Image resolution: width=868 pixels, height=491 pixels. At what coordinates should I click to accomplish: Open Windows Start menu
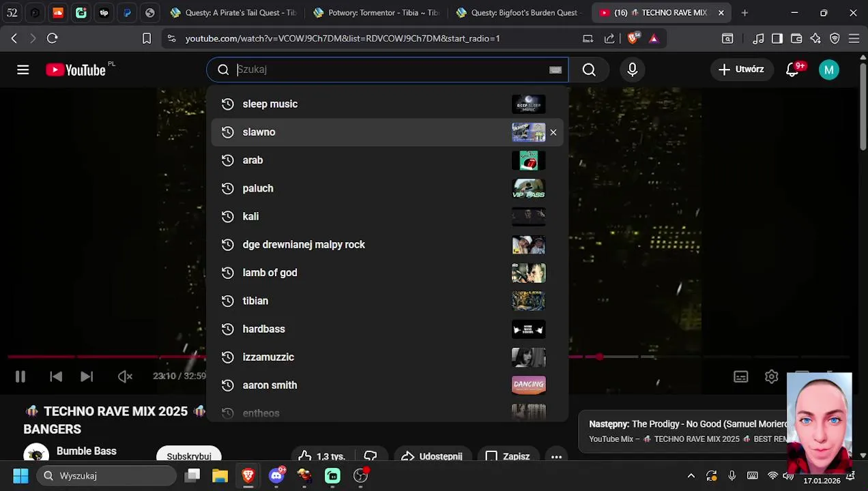[x=20, y=475]
